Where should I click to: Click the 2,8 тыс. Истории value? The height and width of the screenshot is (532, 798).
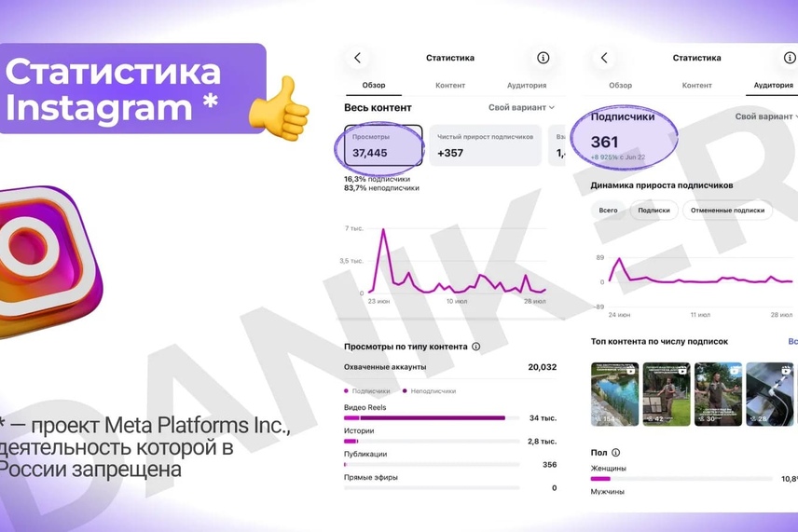pos(542,442)
